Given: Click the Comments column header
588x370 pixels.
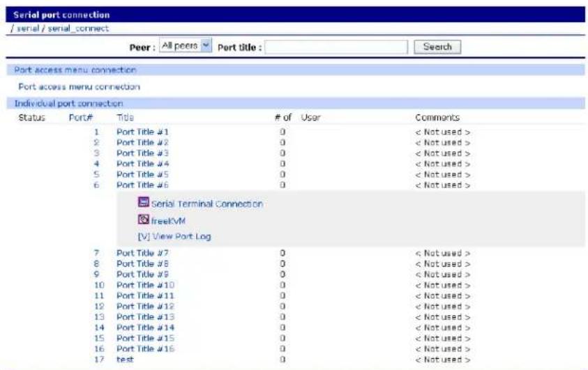Looking at the screenshot, I should coord(437,118).
